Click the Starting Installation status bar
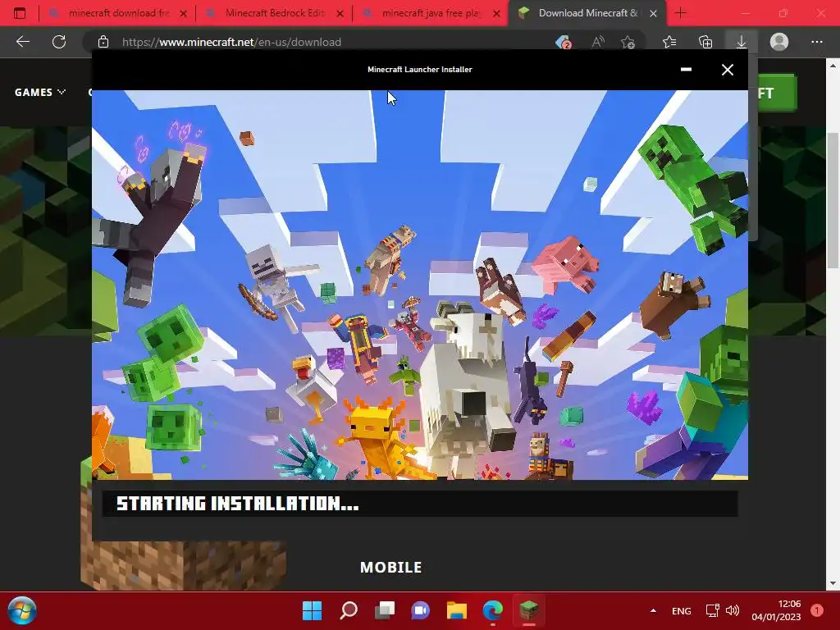 (420, 504)
